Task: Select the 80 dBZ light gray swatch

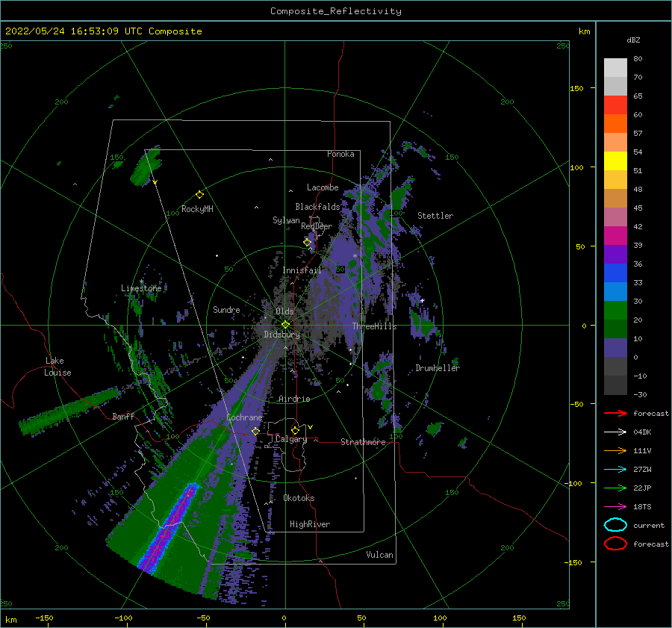Action: coord(615,68)
